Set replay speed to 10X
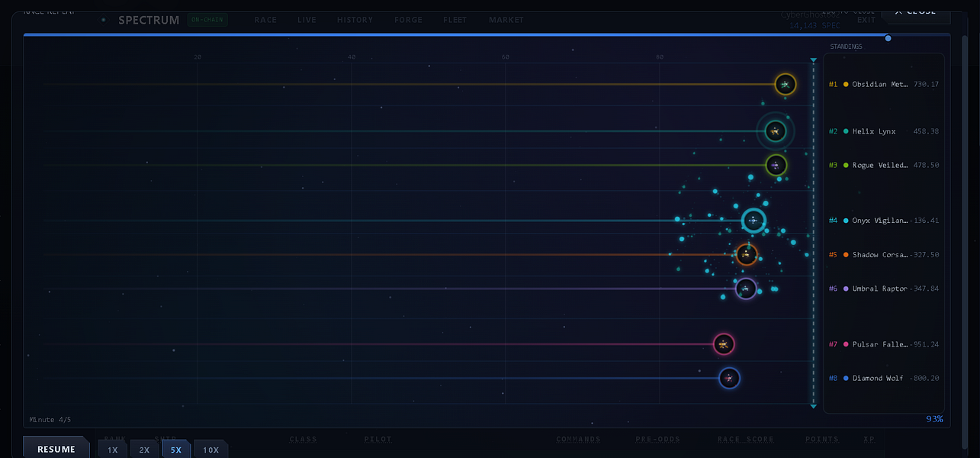Viewport: 980px width, 458px height. (211, 450)
